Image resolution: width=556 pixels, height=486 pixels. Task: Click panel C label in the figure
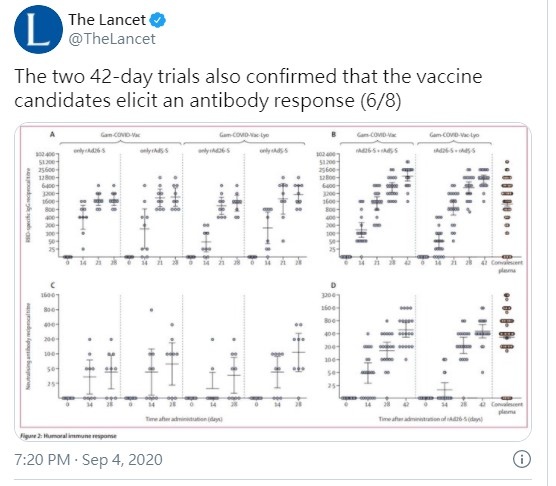[53, 285]
